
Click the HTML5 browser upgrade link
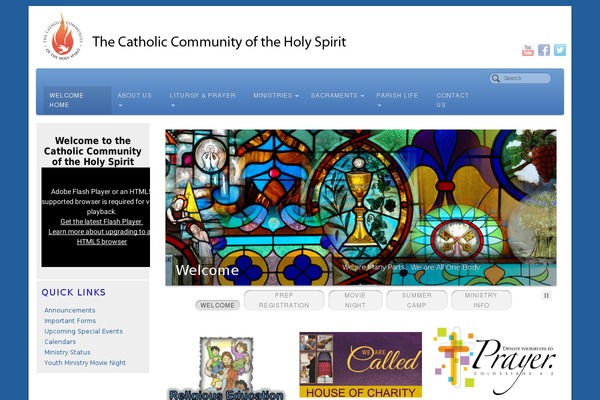click(99, 237)
